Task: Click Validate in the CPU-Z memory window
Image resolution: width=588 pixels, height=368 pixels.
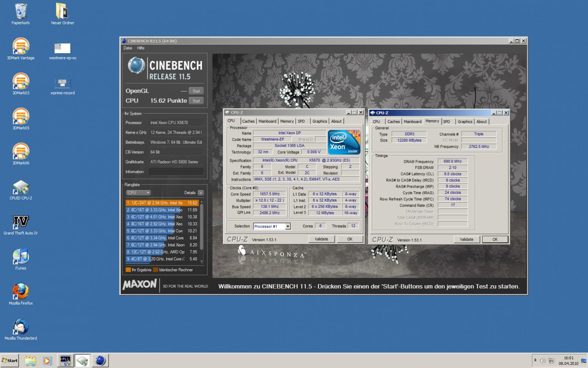Action: tap(466, 240)
